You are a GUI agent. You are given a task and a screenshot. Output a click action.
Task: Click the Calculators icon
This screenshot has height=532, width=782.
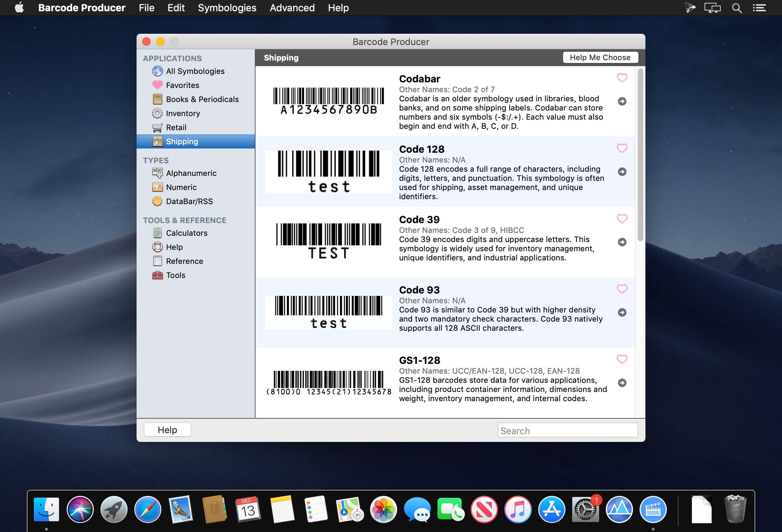(157, 233)
